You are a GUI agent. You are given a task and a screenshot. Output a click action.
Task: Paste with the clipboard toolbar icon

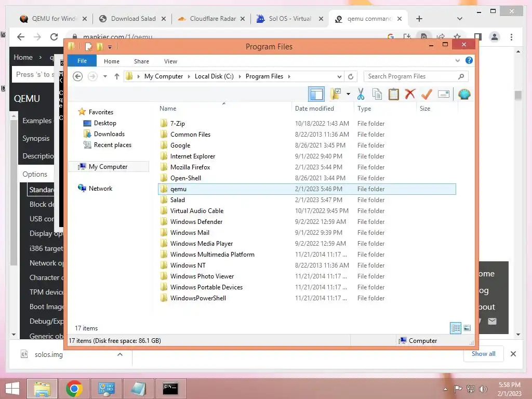point(394,94)
